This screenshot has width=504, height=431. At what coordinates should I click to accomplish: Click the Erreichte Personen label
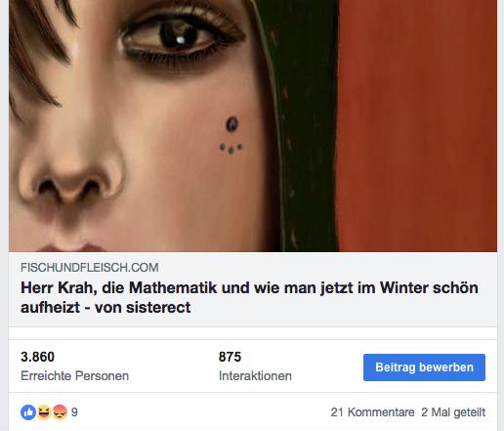[x=74, y=376]
